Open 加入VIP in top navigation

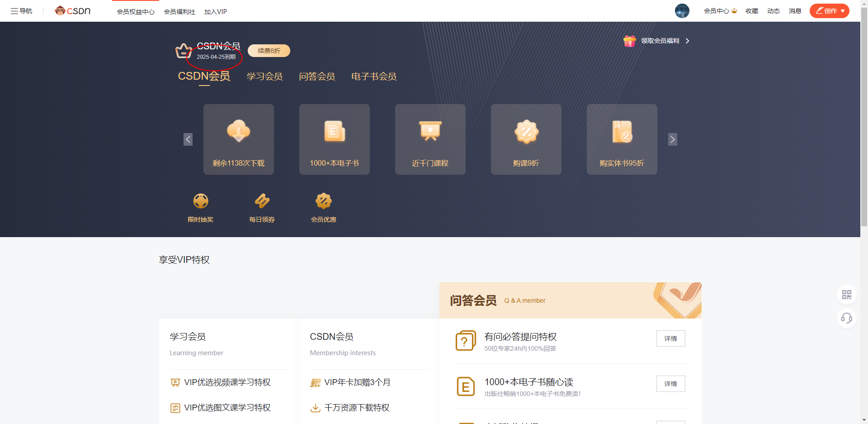215,11
